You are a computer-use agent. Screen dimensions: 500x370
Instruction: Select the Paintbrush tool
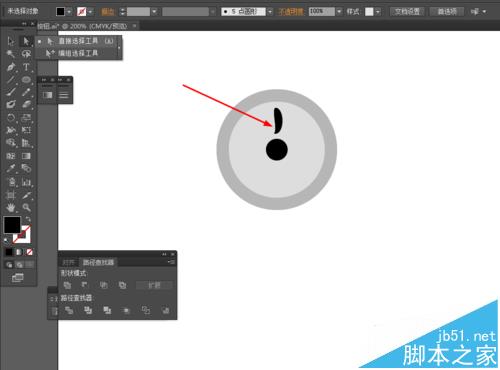pyautogui.click(x=11, y=92)
